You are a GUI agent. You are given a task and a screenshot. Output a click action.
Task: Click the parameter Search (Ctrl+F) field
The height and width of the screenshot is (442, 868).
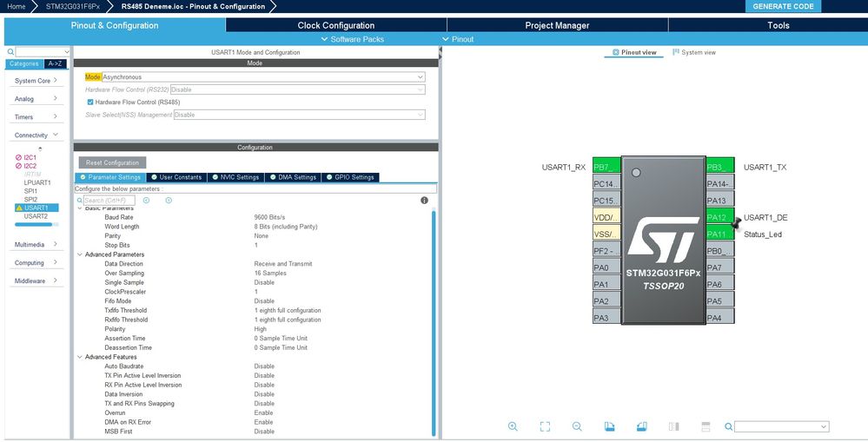click(x=109, y=201)
